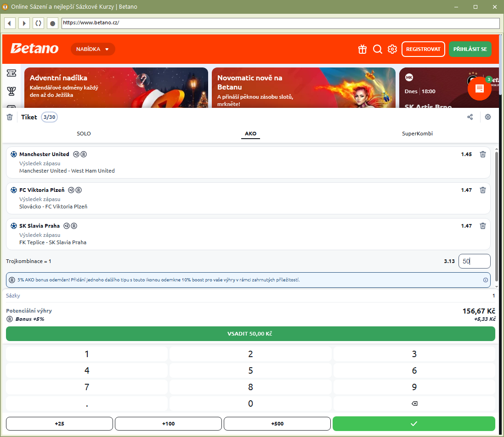Remove the Manchester United bet
Viewport: 504px width, 437px height.
[482, 154]
